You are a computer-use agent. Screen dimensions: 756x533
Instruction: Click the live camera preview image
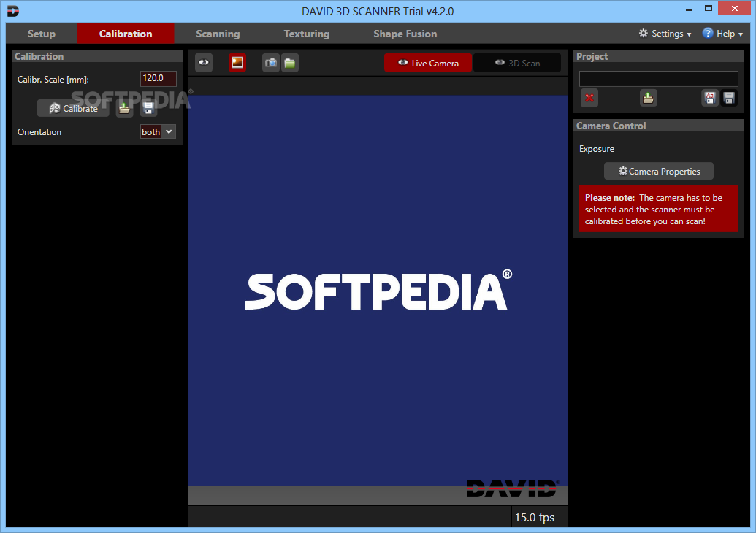378,291
